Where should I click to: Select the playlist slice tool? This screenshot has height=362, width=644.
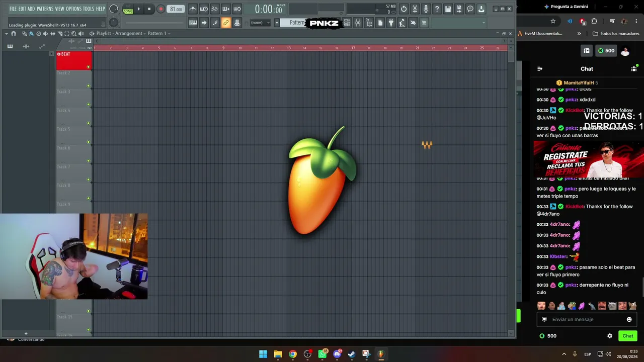coord(60,34)
